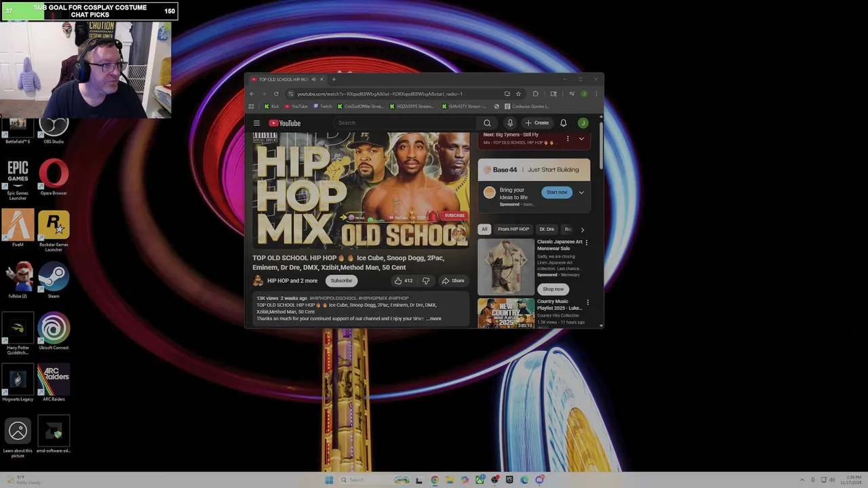Dislike the video with thumbs down
This screenshot has width=868, height=488.
[x=426, y=281]
